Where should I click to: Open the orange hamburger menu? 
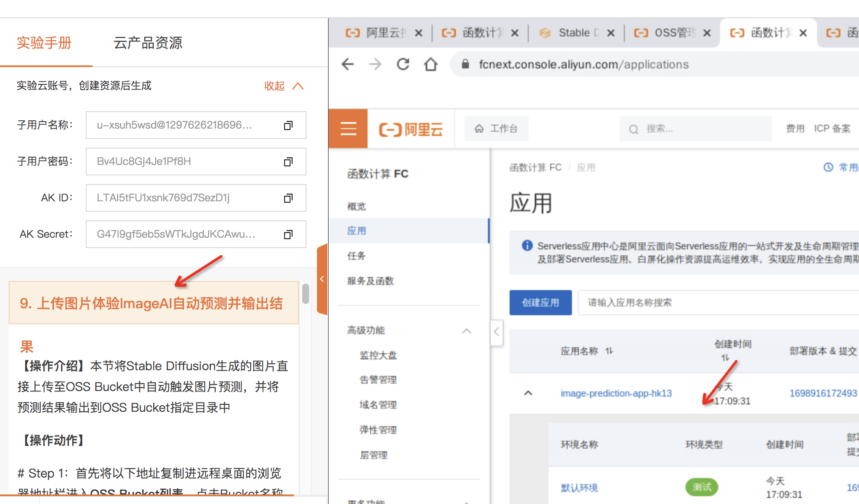coord(348,129)
